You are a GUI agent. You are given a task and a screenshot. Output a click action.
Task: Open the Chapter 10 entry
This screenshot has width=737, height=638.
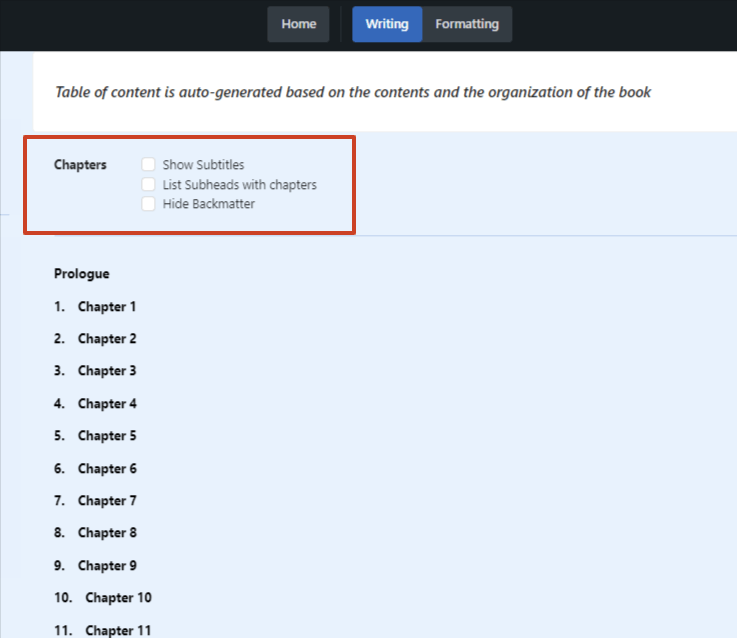click(x=118, y=598)
